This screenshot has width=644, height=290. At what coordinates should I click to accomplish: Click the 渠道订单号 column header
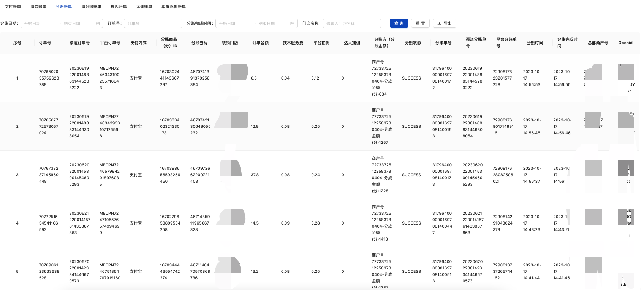point(79,43)
